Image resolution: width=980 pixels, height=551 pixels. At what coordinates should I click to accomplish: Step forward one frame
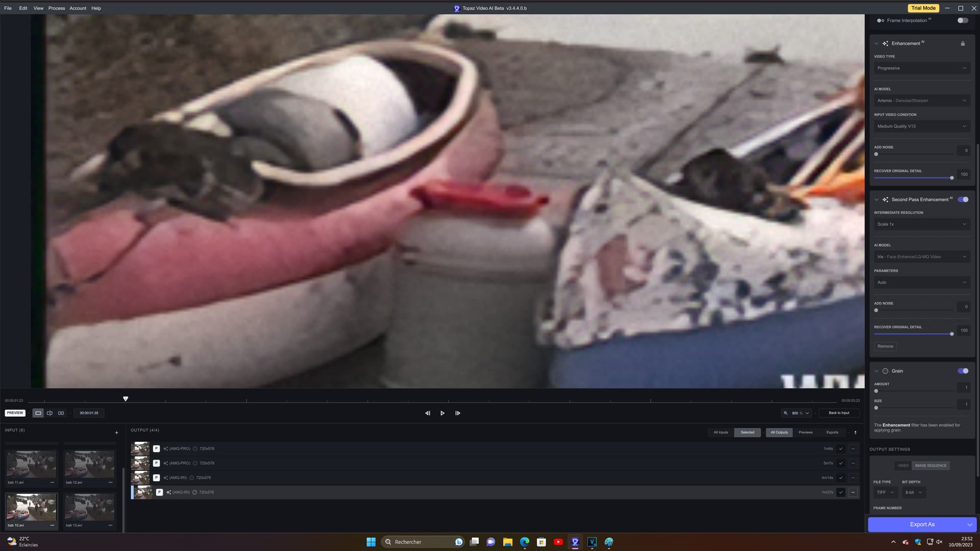(458, 413)
